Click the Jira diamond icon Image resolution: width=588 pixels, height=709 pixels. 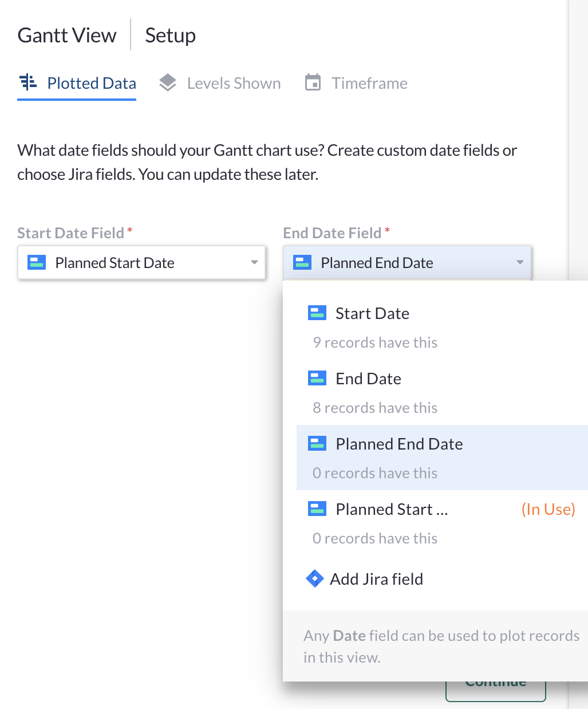tap(315, 579)
